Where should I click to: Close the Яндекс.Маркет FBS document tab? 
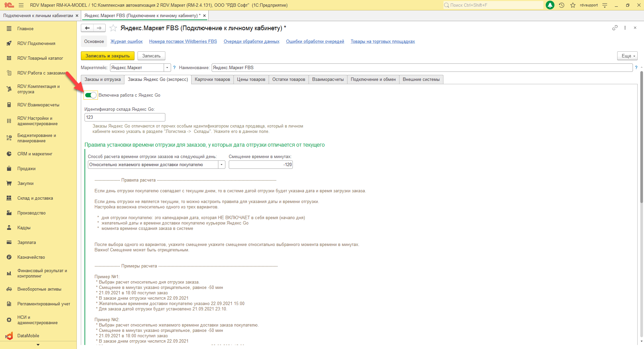coord(204,16)
